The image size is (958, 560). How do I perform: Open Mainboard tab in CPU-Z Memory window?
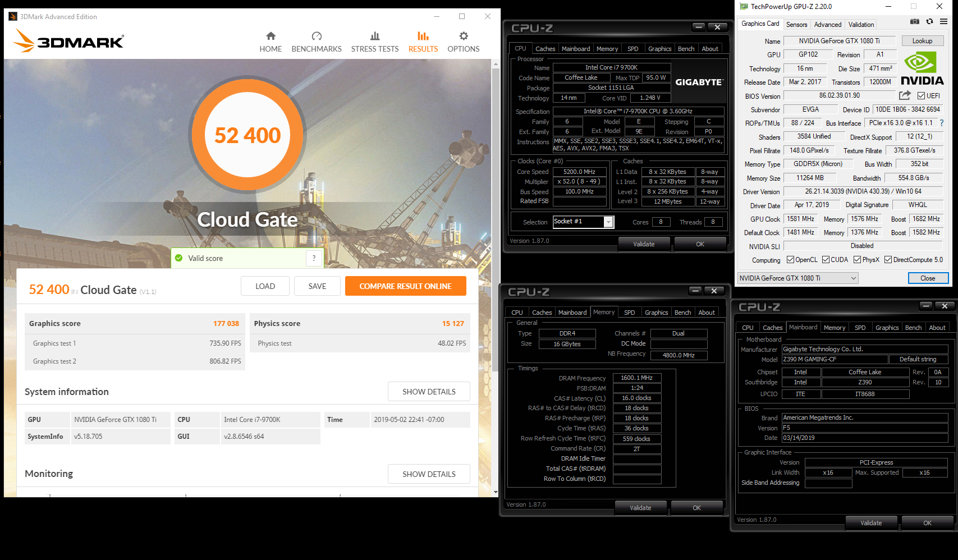[572, 313]
